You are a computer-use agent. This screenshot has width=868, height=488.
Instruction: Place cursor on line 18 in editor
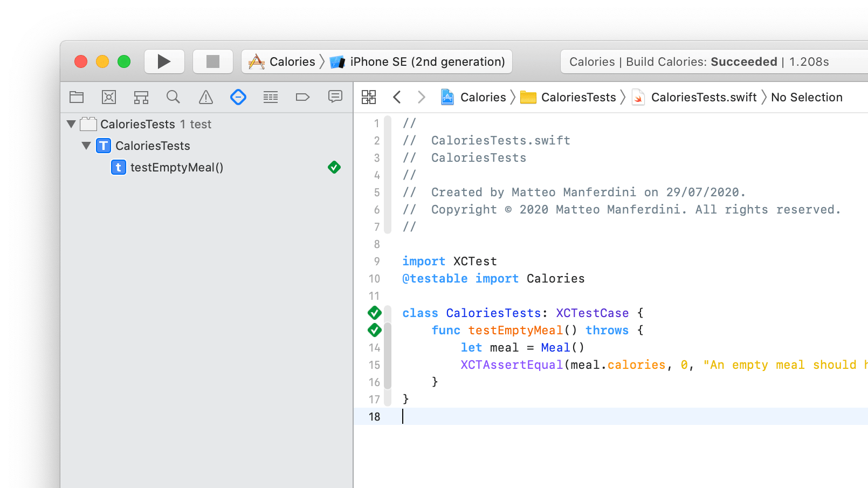click(485, 416)
